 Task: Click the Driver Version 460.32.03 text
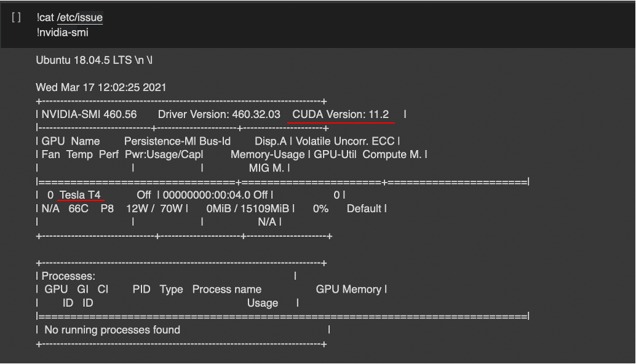point(219,114)
